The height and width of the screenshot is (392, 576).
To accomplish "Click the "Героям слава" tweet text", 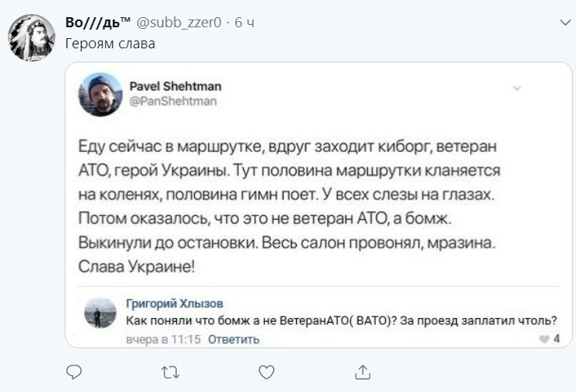I will (x=110, y=44).
